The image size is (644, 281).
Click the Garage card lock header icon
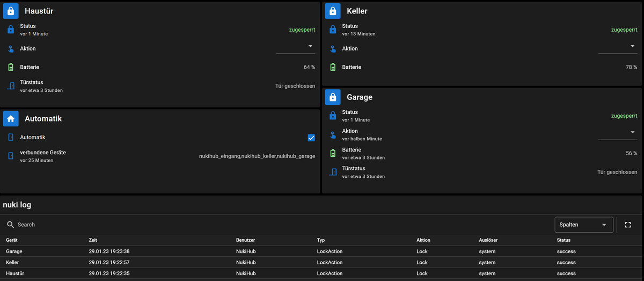(x=333, y=97)
